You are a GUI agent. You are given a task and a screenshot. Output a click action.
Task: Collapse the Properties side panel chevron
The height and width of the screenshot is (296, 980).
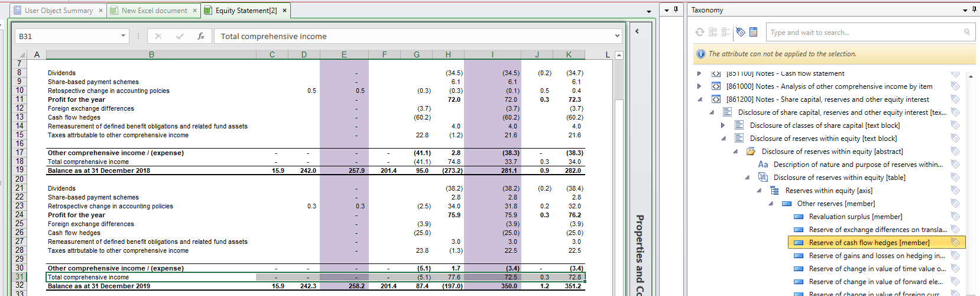(x=637, y=31)
